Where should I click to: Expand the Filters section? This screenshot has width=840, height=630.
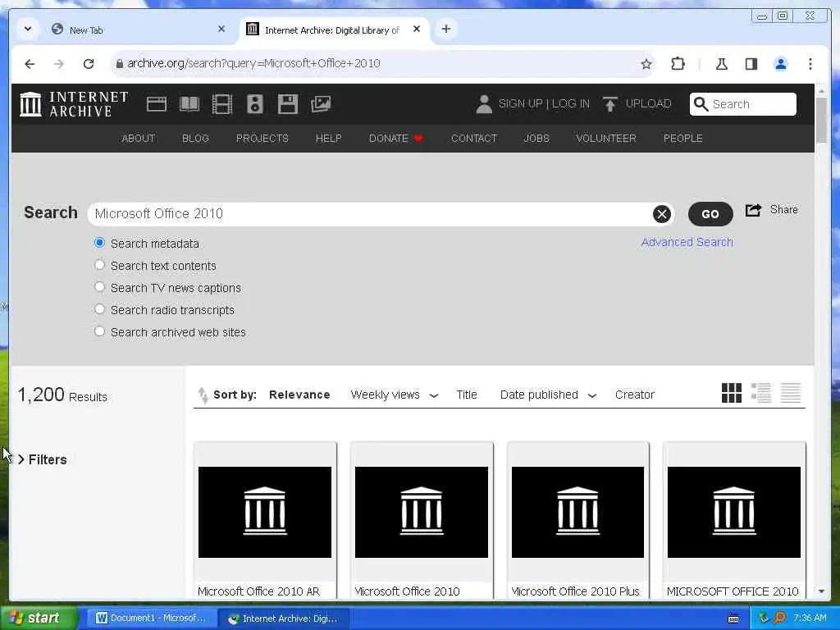point(43,459)
